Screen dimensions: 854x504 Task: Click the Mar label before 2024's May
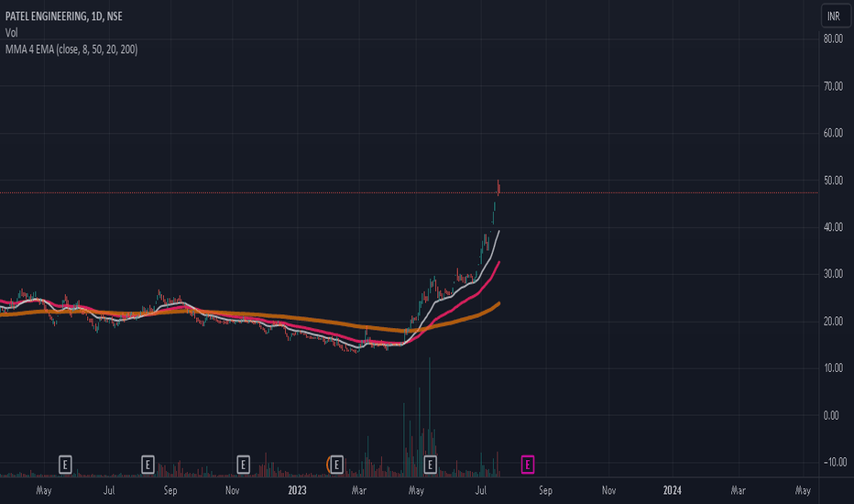tap(738, 490)
